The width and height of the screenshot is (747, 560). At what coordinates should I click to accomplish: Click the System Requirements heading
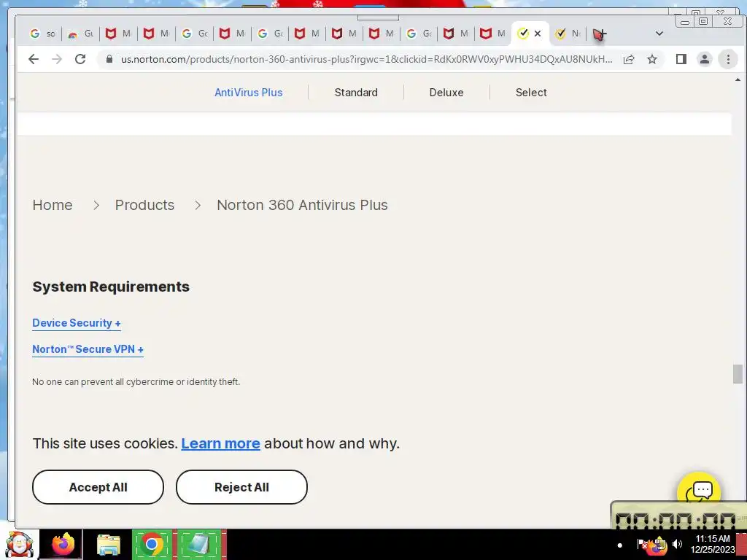111,287
